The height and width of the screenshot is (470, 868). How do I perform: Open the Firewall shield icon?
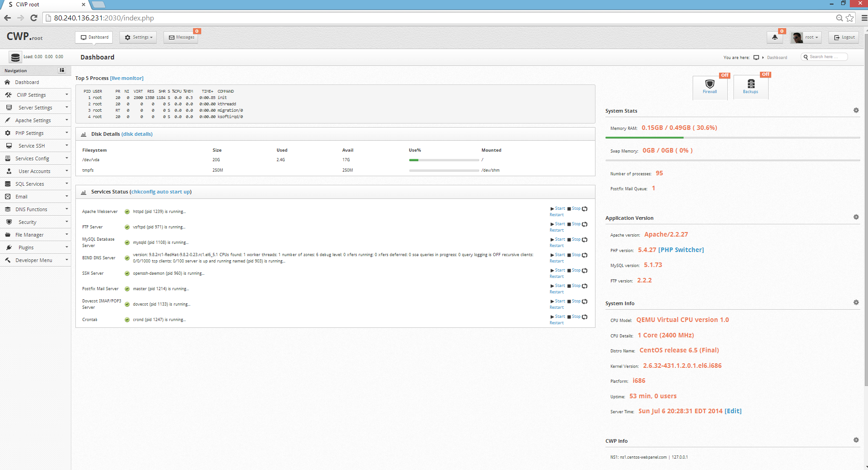(x=709, y=84)
